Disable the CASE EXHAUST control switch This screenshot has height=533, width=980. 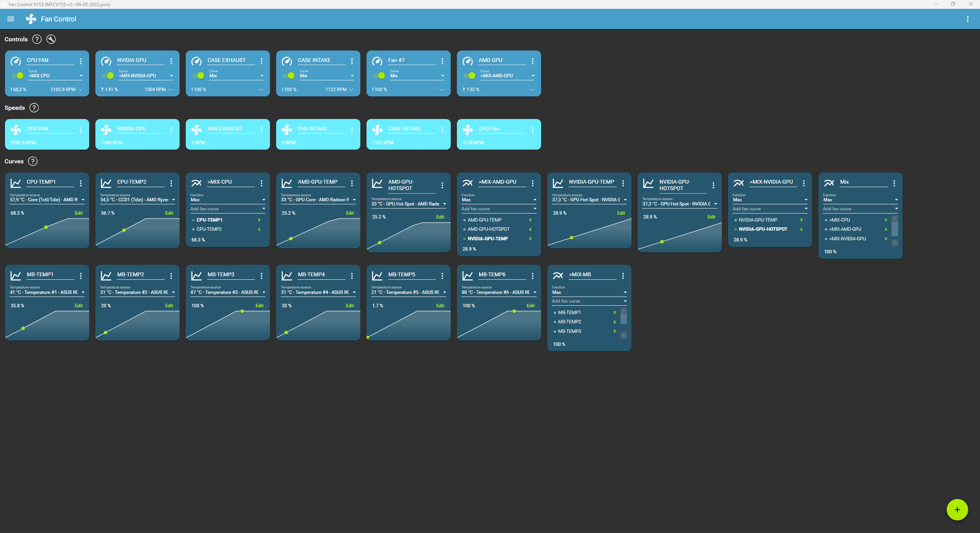[198, 76]
